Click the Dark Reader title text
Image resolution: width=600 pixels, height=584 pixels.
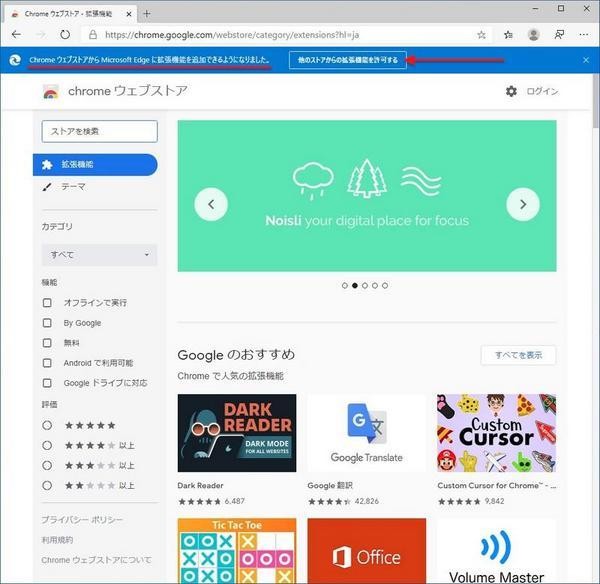[x=201, y=486]
